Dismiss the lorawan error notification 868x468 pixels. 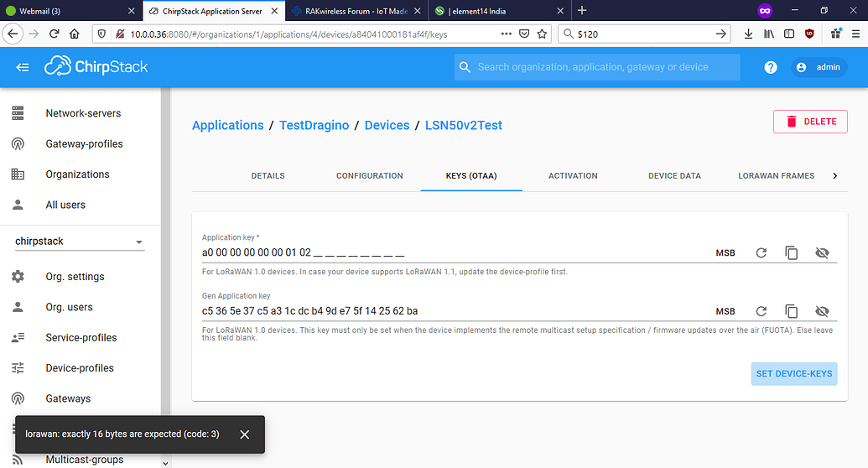244,434
